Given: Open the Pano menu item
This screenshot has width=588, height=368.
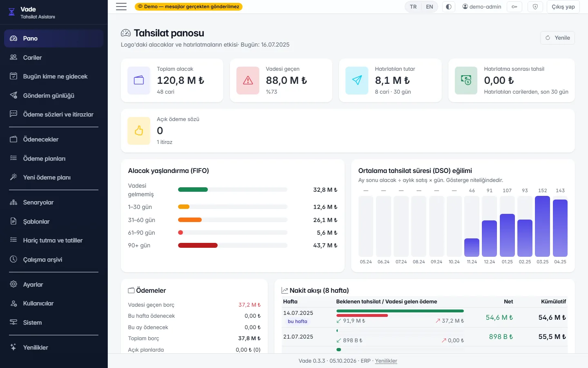Looking at the screenshot, I should [x=53, y=38].
